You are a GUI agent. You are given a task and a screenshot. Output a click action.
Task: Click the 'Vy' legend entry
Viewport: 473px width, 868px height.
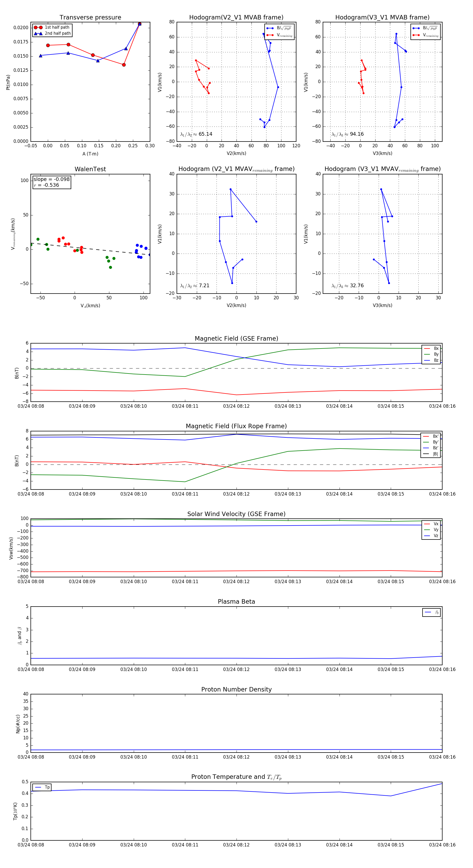tap(431, 530)
